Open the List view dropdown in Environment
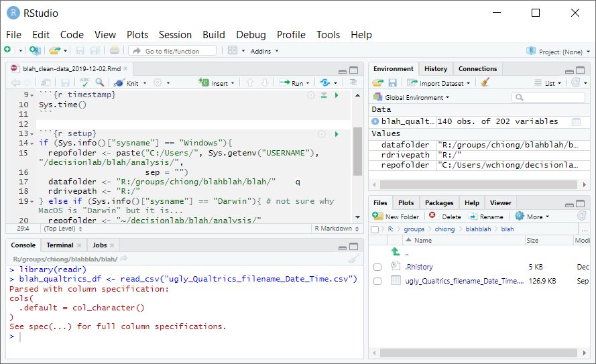Viewport: 596px width, 364px height. pos(548,83)
